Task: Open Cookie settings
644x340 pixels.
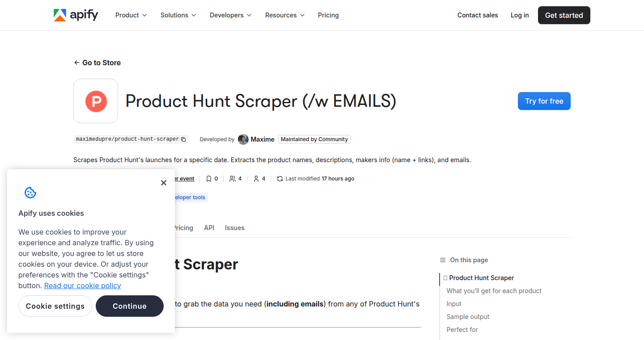Action: 55,306
